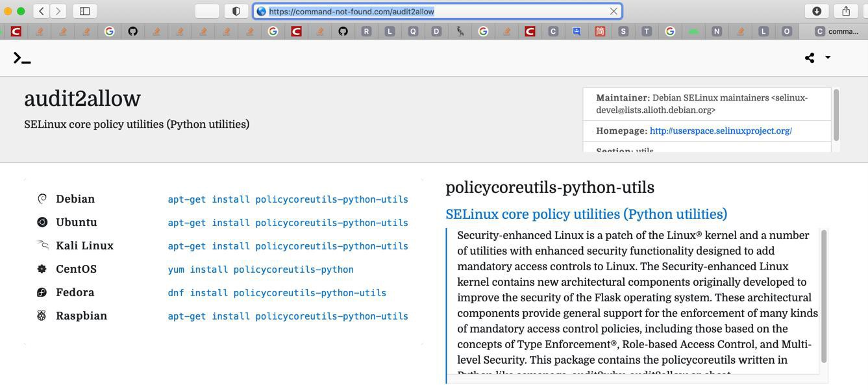The image size is (868, 391).
Task: Open the blue SELinux core policy utilities heading link
Action: click(586, 214)
